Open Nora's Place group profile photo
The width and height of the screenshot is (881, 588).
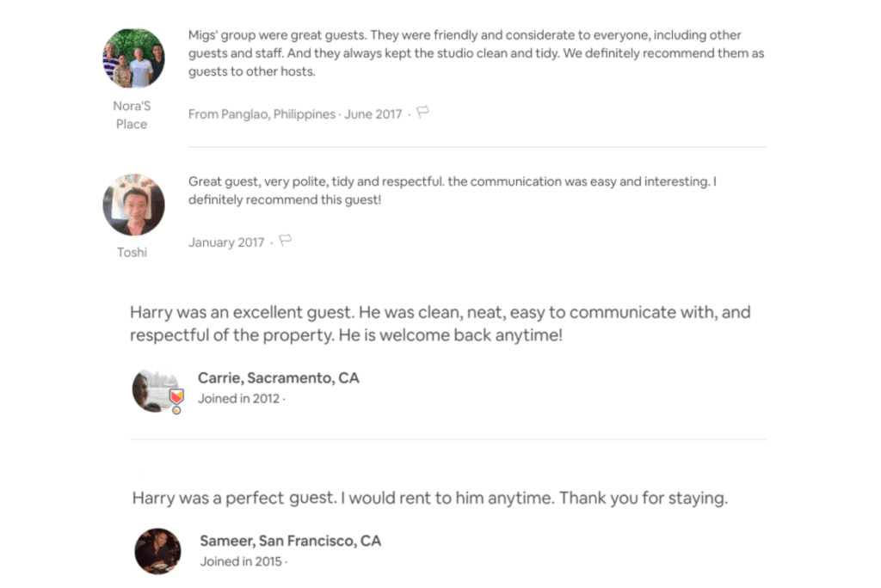coord(133,58)
